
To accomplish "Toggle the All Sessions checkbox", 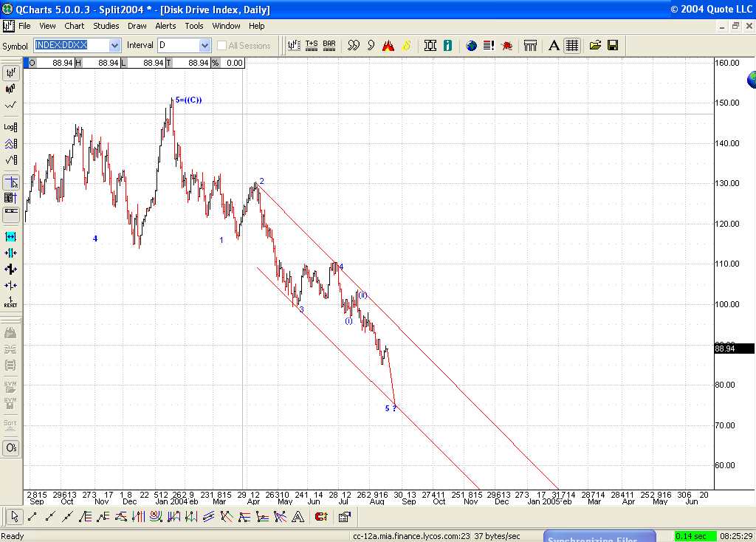I will click(x=222, y=46).
